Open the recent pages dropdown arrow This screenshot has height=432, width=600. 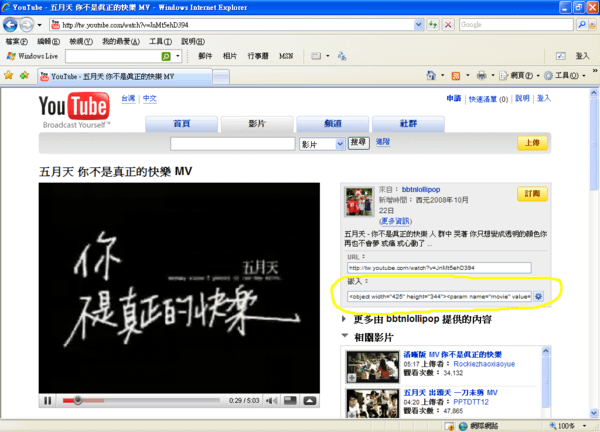[39, 25]
